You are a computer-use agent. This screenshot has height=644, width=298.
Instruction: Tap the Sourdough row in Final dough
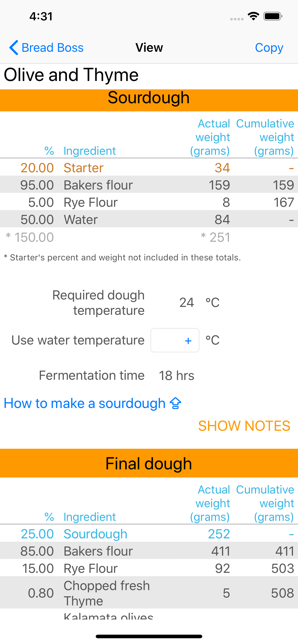pos(149,534)
